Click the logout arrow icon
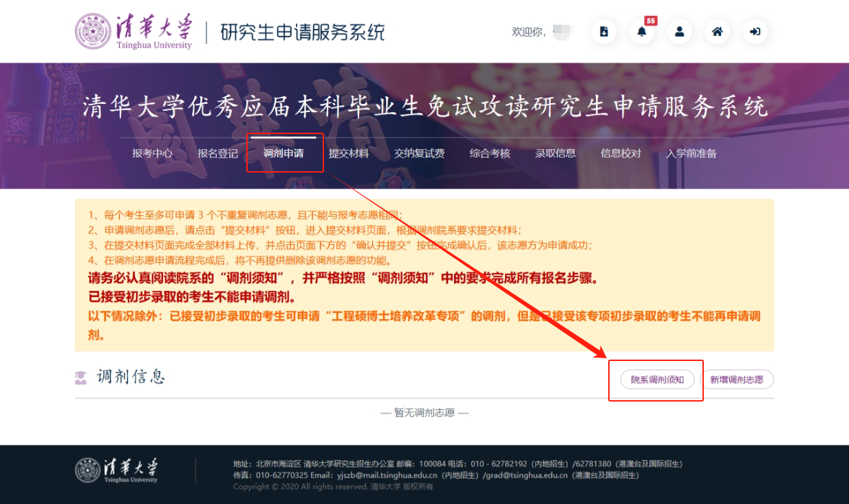Screen dimensions: 849x504 point(755,32)
